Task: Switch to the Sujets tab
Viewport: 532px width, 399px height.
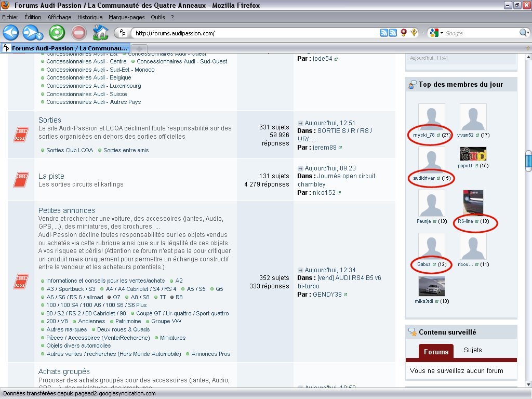Action: point(473,350)
